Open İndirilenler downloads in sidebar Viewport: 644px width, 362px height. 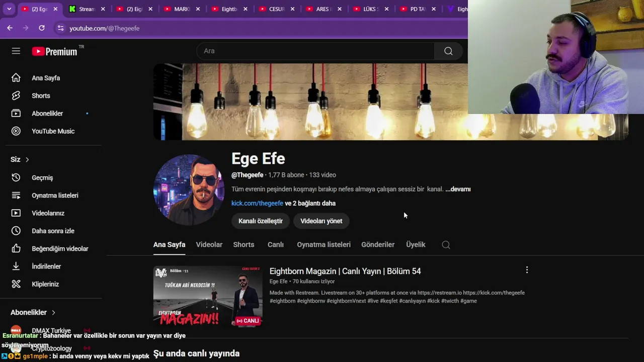(x=46, y=266)
